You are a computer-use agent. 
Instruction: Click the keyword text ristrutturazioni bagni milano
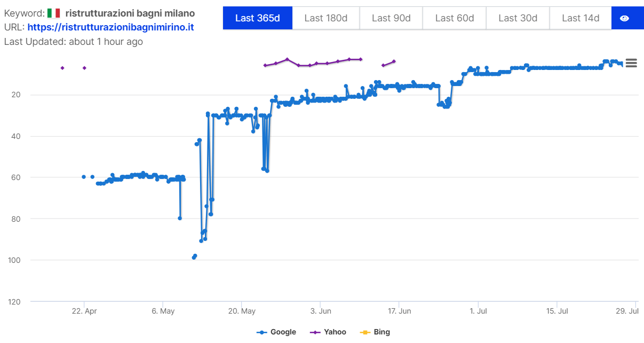click(130, 13)
